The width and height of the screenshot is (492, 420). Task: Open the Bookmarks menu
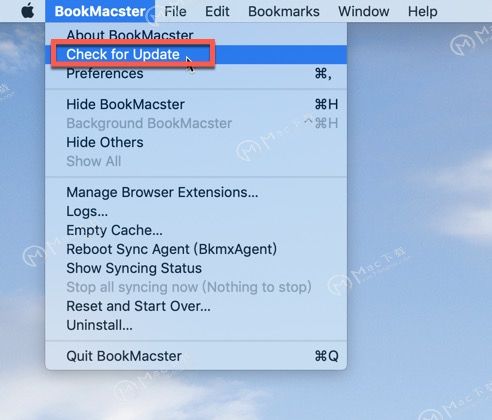tap(284, 11)
